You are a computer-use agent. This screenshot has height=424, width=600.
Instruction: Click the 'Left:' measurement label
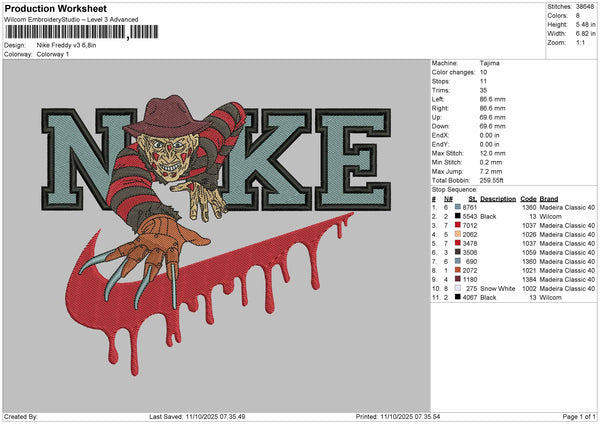coord(438,99)
